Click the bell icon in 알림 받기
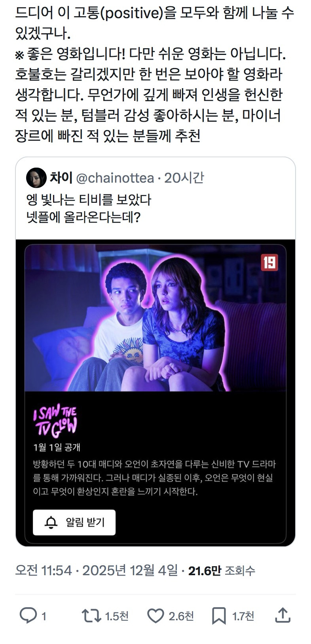Viewport: 311px width, 644px height. coord(51,523)
